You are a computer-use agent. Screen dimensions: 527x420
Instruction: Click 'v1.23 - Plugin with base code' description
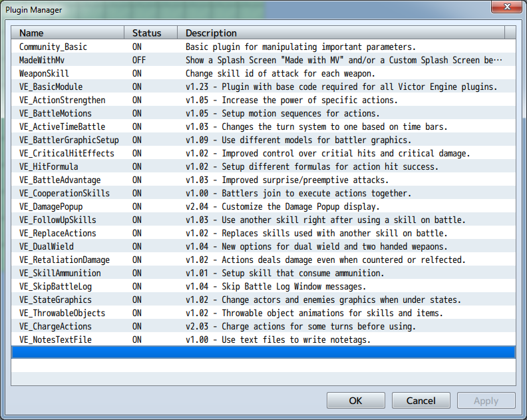pyautogui.click(x=341, y=87)
